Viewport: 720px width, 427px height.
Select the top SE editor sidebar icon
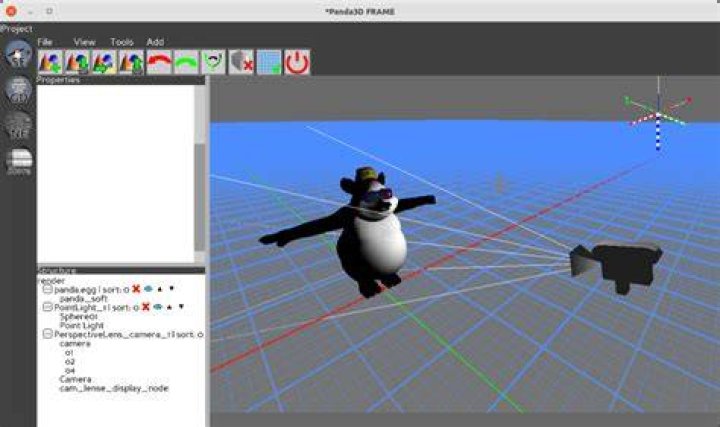pyautogui.click(x=18, y=54)
